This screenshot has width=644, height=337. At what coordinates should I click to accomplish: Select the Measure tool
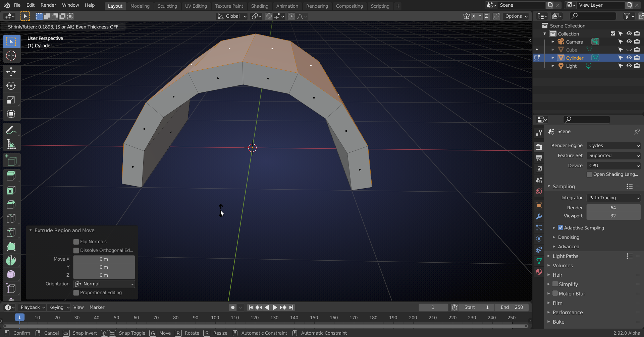coord(11,144)
